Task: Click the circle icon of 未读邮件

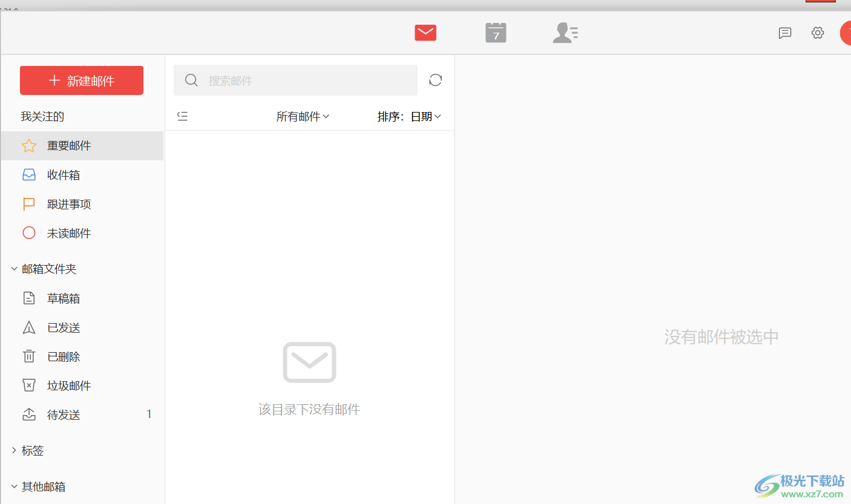Action: pyautogui.click(x=29, y=233)
